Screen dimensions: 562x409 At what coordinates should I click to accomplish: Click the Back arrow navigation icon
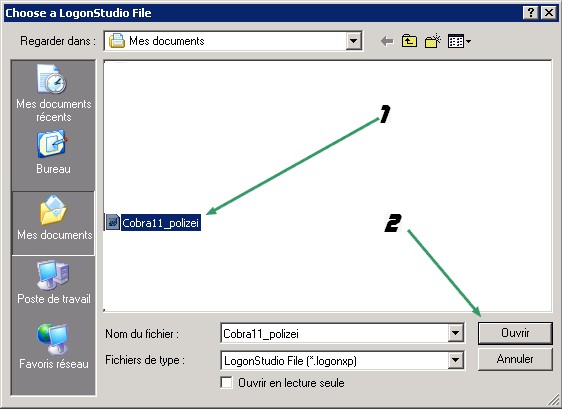click(387, 41)
